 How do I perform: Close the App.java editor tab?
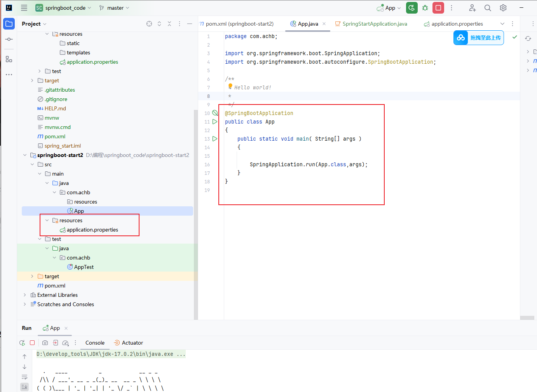point(324,24)
